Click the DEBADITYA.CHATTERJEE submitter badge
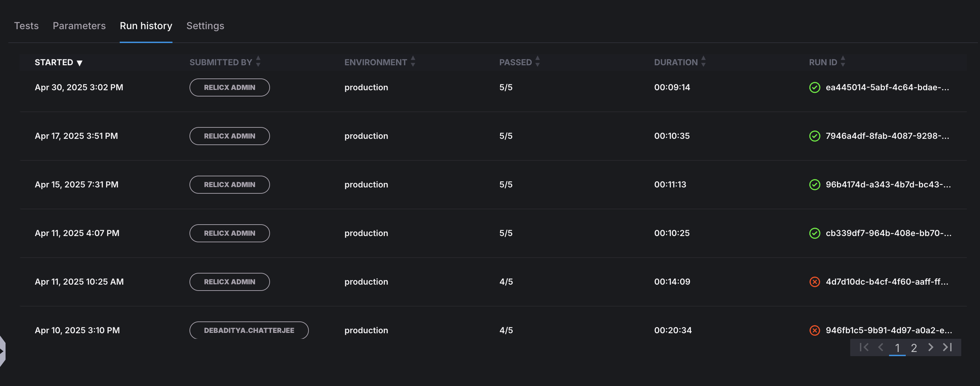Screen dimensions: 980x386 coord(249,330)
